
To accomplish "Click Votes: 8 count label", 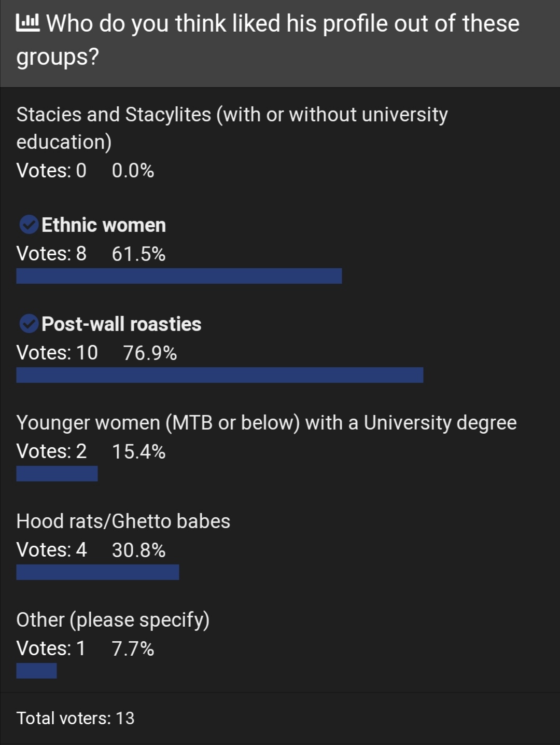I will click(51, 254).
